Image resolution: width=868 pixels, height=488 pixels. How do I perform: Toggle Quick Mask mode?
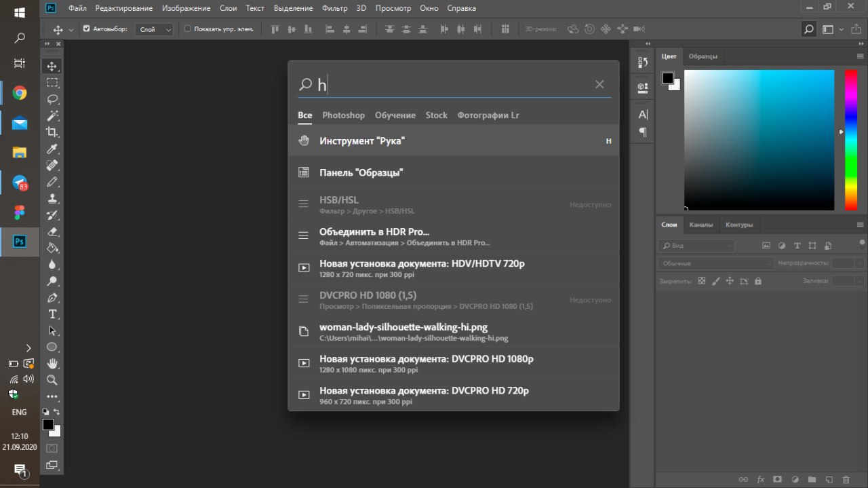(x=52, y=449)
